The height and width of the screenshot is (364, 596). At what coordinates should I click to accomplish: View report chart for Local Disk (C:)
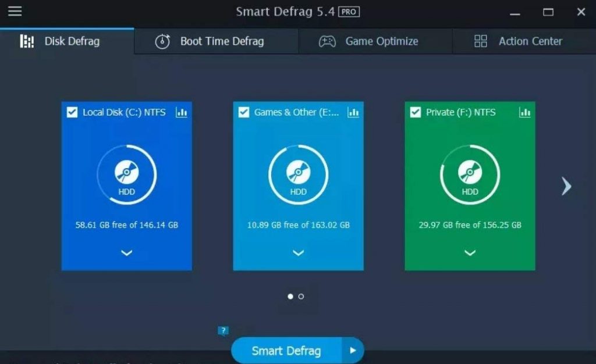click(x=182, y=112)
